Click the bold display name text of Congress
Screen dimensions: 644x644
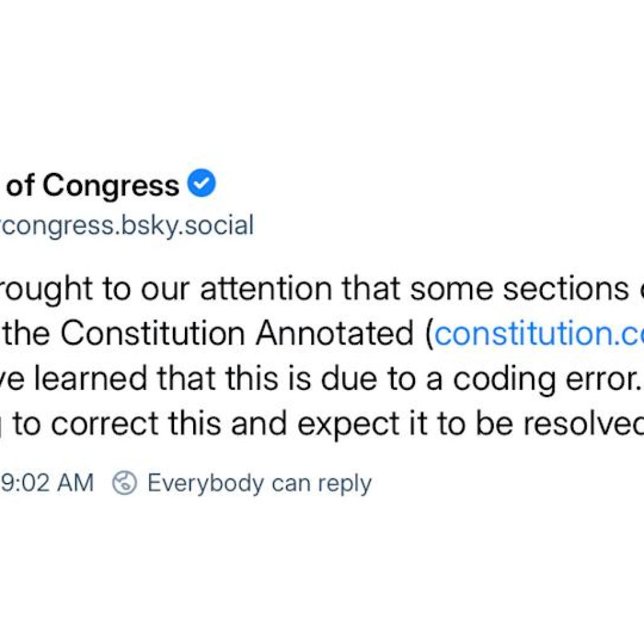coord(88,184)
